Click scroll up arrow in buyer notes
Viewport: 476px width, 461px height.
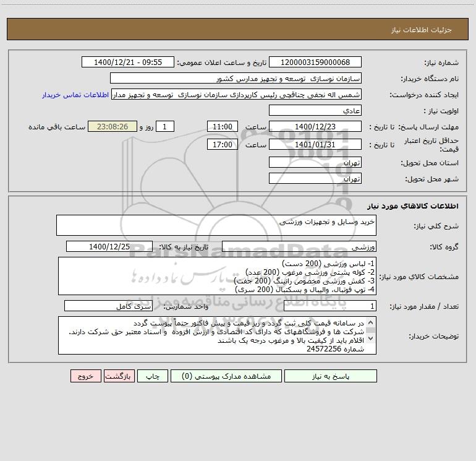coord(370,322)
